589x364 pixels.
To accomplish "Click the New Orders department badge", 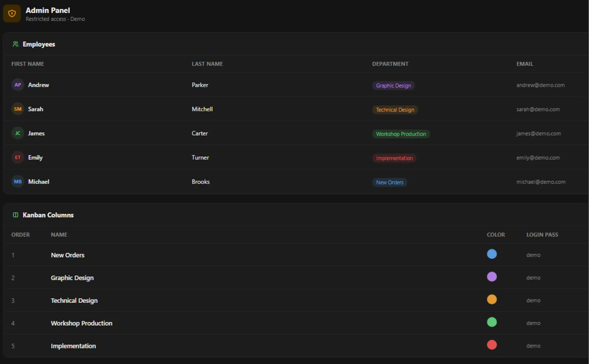I will pos(389,182).
